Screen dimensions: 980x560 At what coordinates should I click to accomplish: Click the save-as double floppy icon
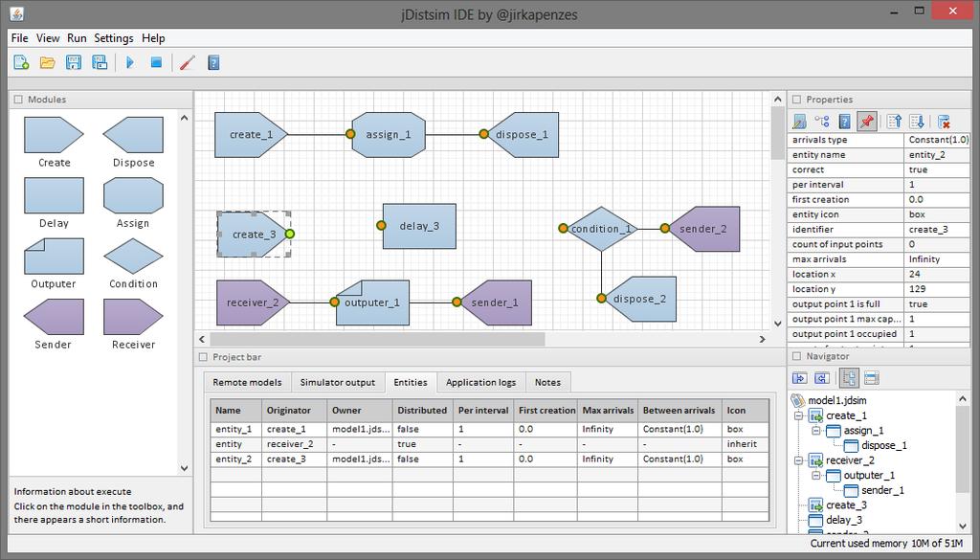point(100,62)
